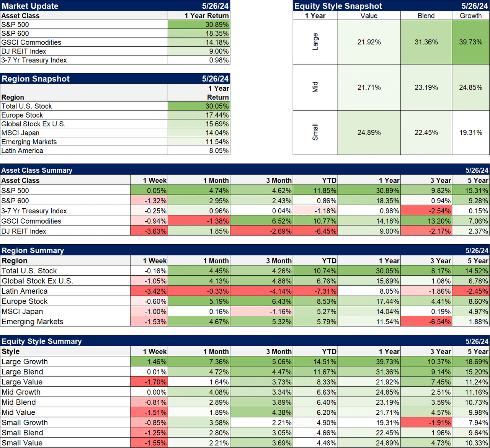Select the "Style" column header
This screenshot has width=490, height=448.
10,352
